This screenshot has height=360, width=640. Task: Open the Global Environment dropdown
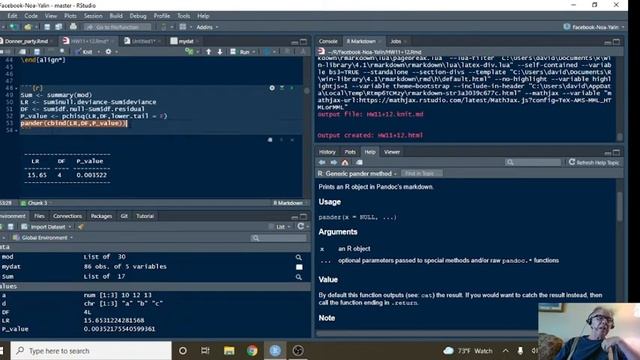click(x=43, y=238)
